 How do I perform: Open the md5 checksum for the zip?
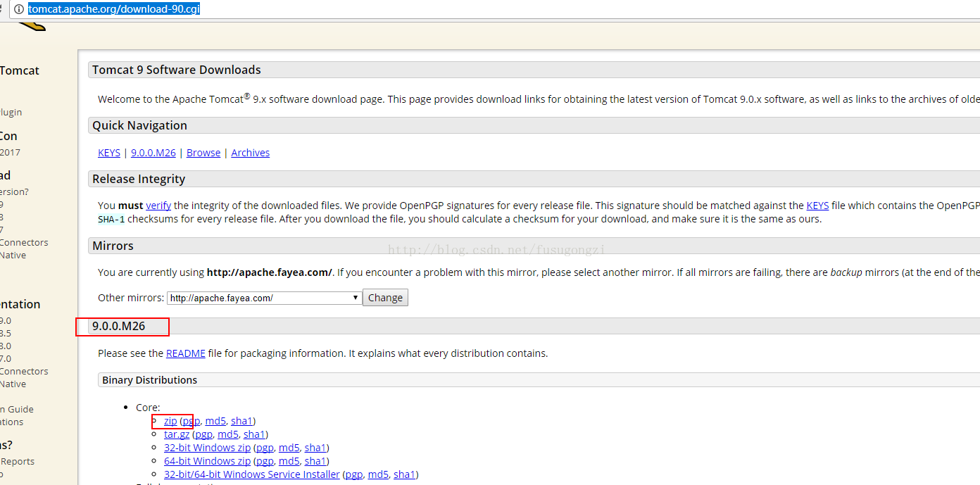click(x=215, y=421)
